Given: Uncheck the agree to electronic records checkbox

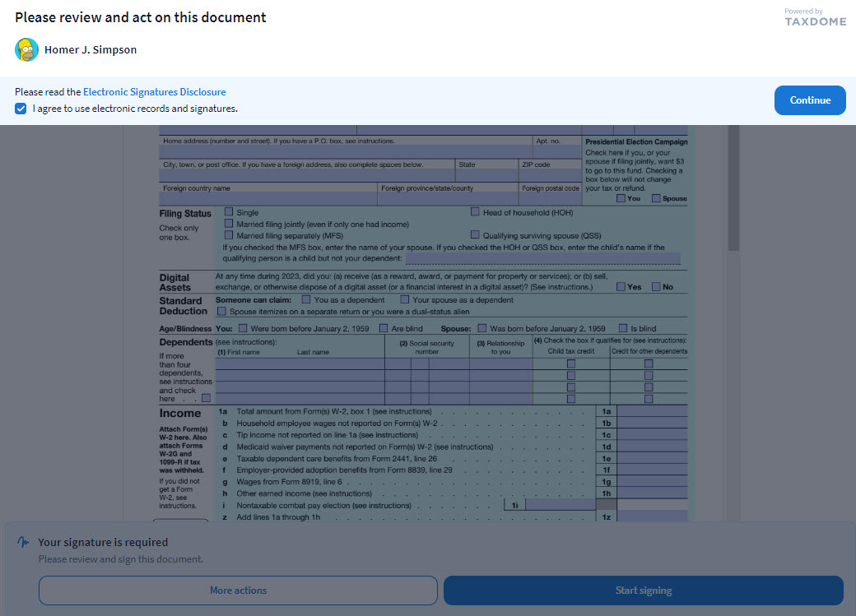Looking at the screenshot, I should (21, 109).
